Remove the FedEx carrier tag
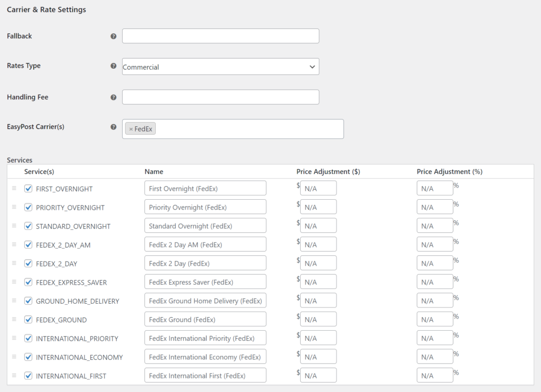Image resolution: width=541 pixels, height=392 pixels. [131, 129]
